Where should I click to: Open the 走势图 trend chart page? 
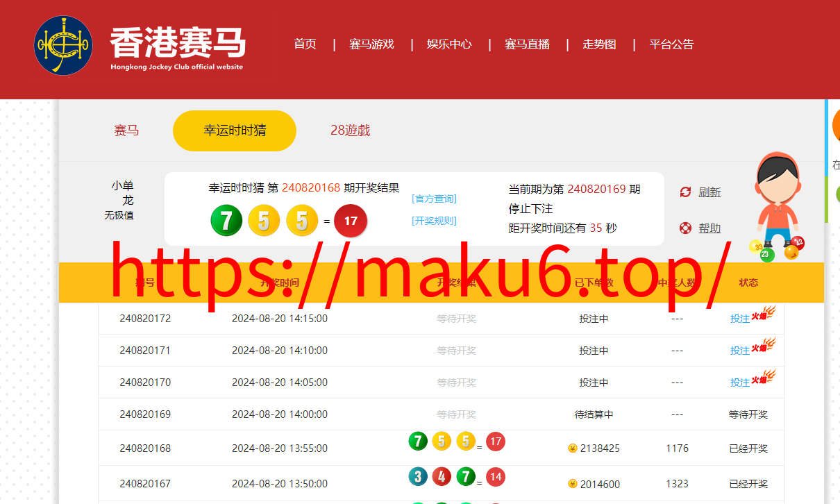599,44
